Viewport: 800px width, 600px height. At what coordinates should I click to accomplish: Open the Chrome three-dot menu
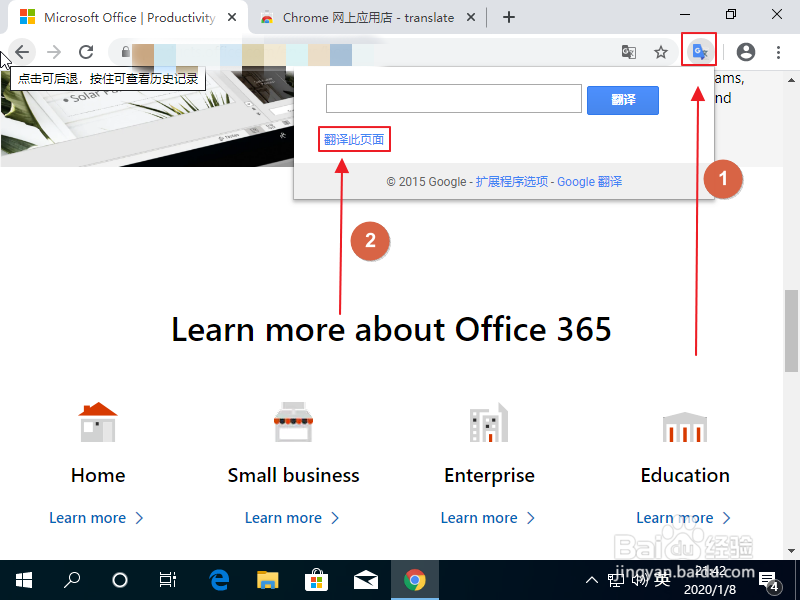point(778,52)
